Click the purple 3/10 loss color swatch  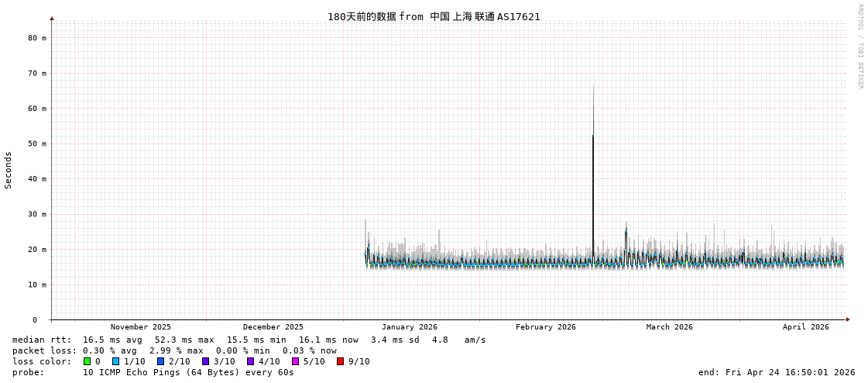point(206,361)
